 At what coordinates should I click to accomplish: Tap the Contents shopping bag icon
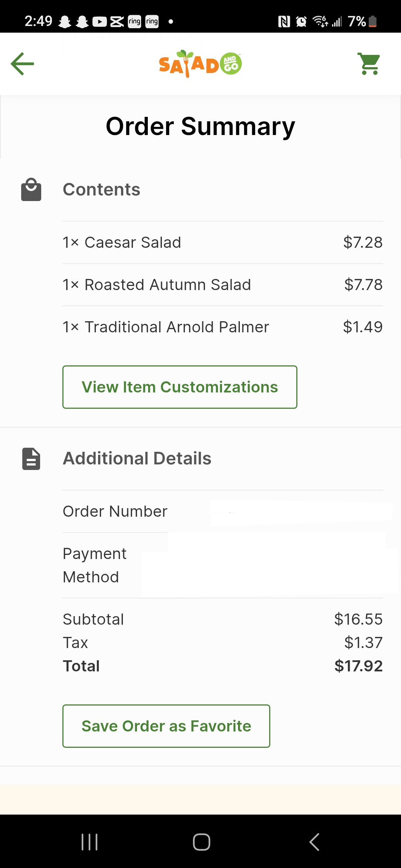pyautogui.click(x=31, y=190)
